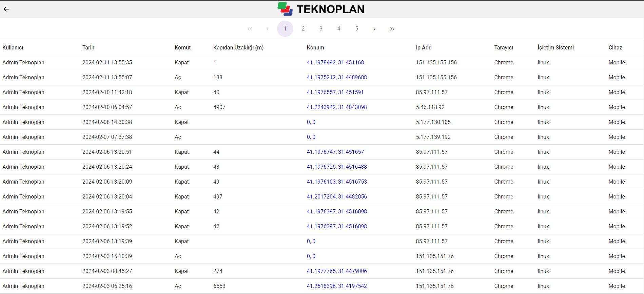Open page 5 of the log
The image size is (644, 294).
[357, 29]
